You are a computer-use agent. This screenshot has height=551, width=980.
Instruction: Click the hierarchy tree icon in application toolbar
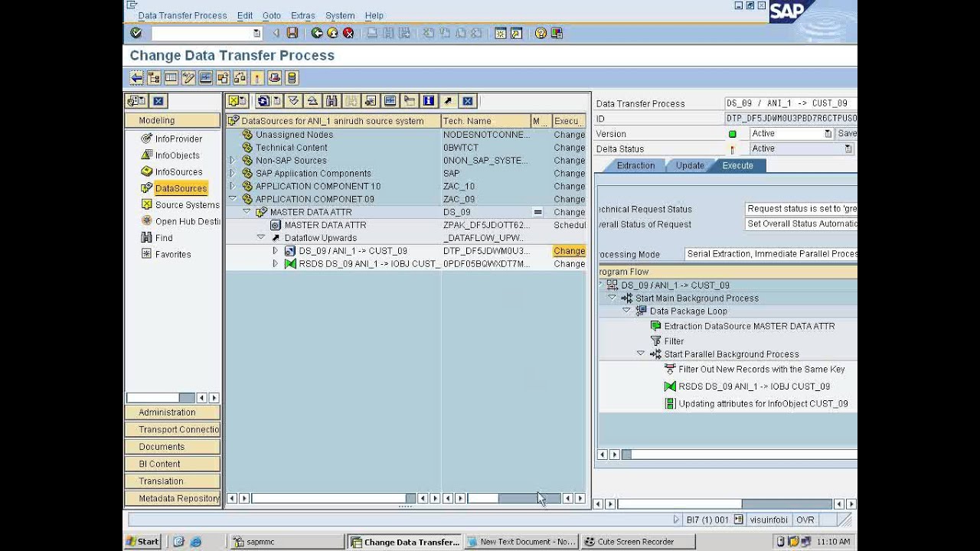pos(154,77)
